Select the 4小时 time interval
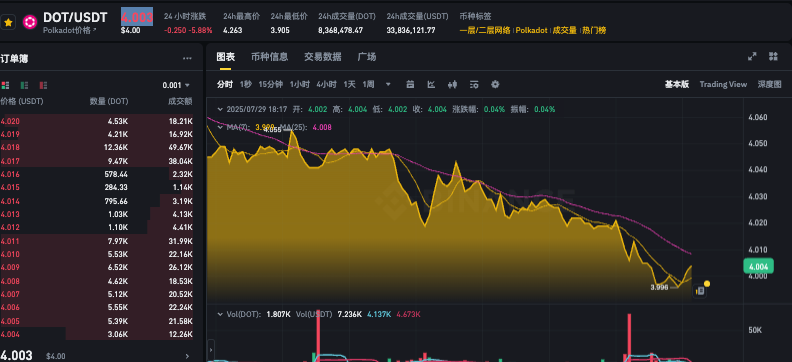 326,84
